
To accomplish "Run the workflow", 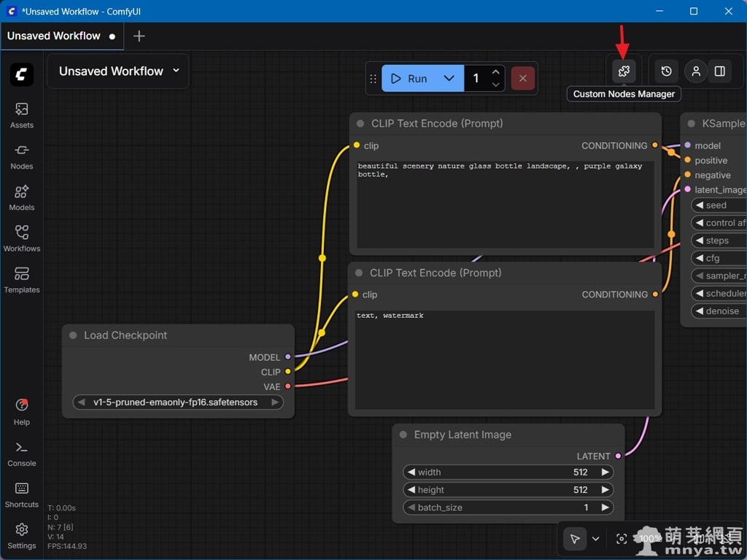I will [409, 79].
